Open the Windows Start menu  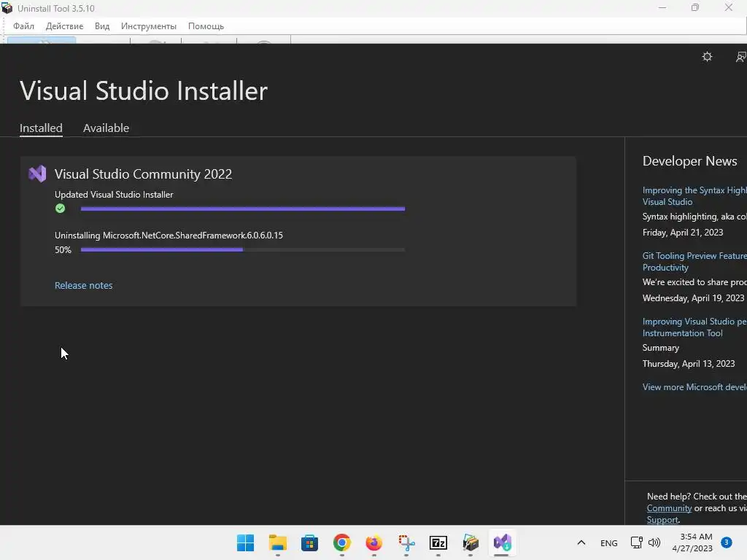245,542
